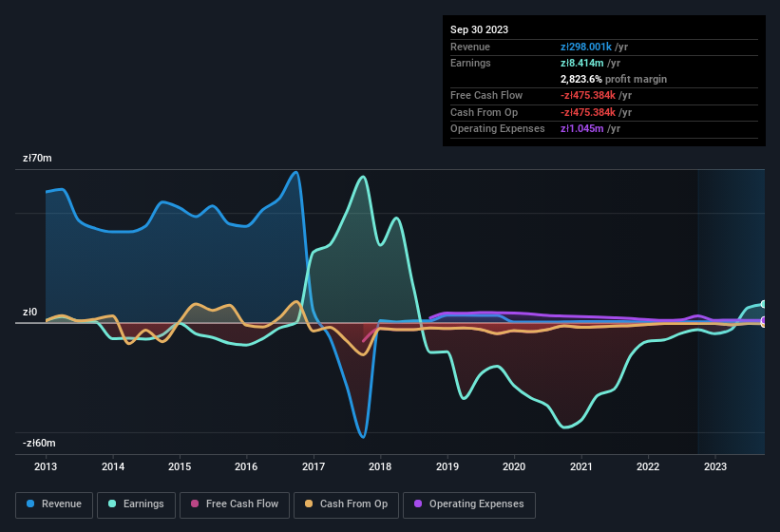780x532 pixels.
Task: Click the 2019 x-axis label
Action: pyautogui.click(x=447, y=466)
